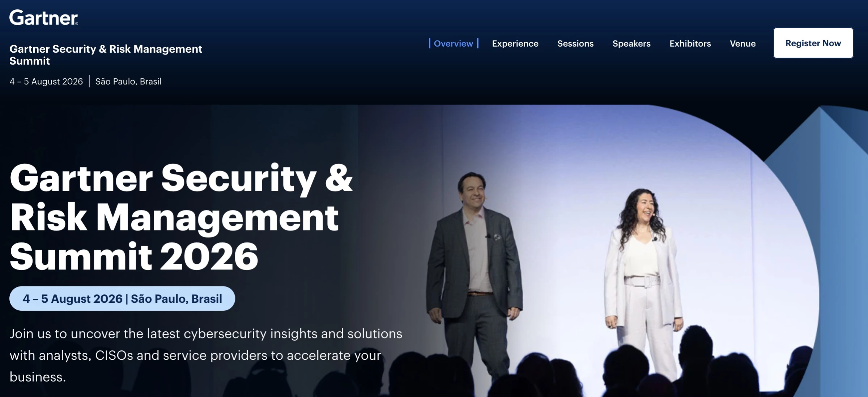Open the Sessions page
This screenshot has width=868, height=397.
[575, 43]
